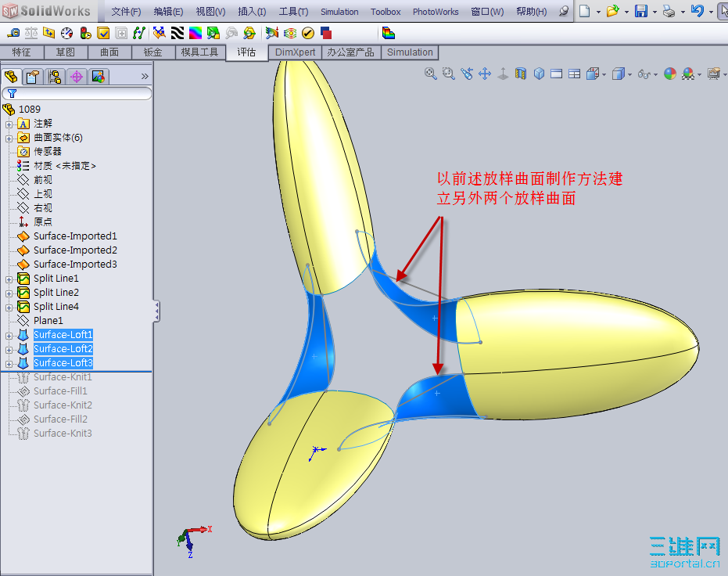Switch to the 曲面 surfaces tab
Viewport: 728px width, 576px height.
109,52
